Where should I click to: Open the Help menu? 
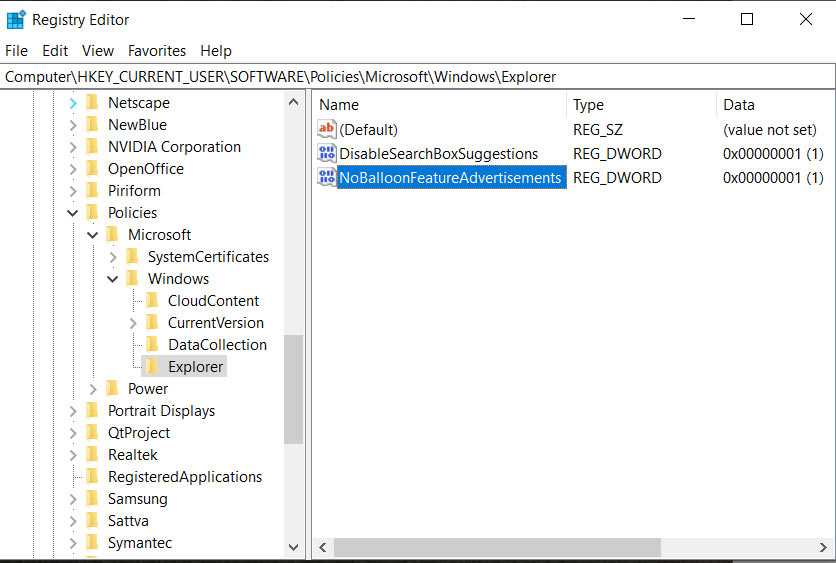point(216,51)
